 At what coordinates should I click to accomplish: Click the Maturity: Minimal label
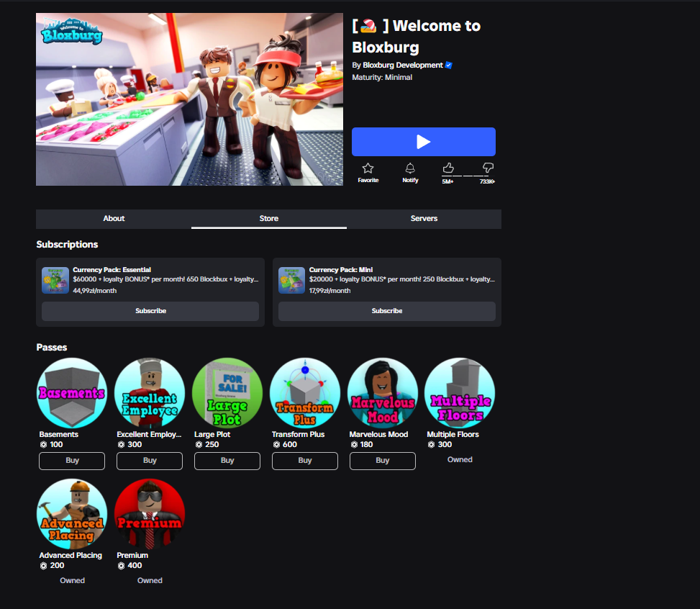click(x=382, y=77)
